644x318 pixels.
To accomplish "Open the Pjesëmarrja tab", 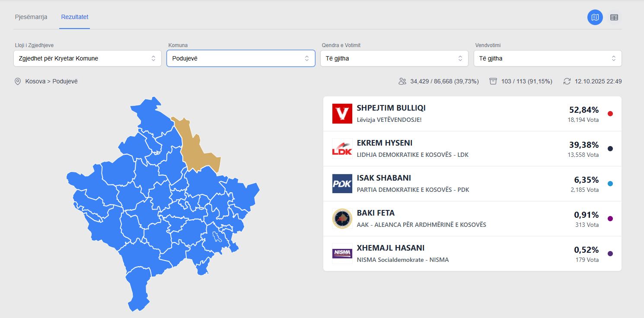I will pyautogui.click(x=31, y=17).
